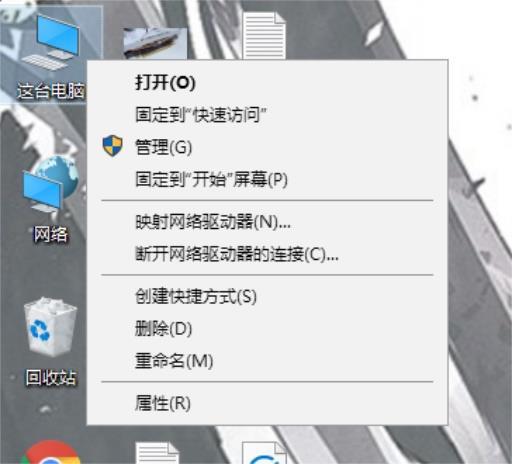512x464 pixels.
Task: Select the text document icon at bottom
Action: pyautogui.click(x=157, y=453)
